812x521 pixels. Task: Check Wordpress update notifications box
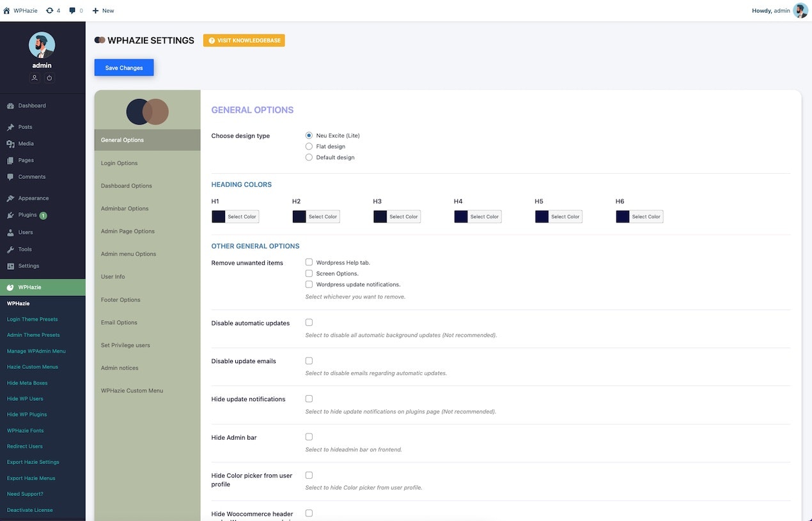[309, 284]
